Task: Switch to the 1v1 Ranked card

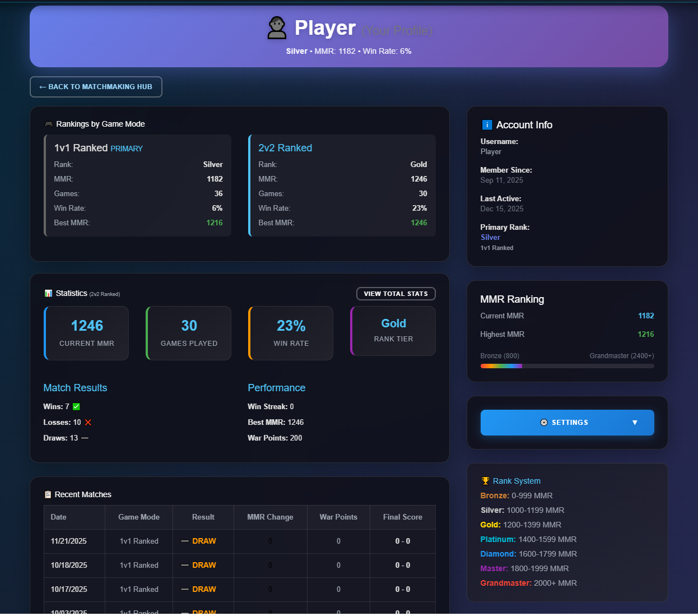Action: point(137,186)
